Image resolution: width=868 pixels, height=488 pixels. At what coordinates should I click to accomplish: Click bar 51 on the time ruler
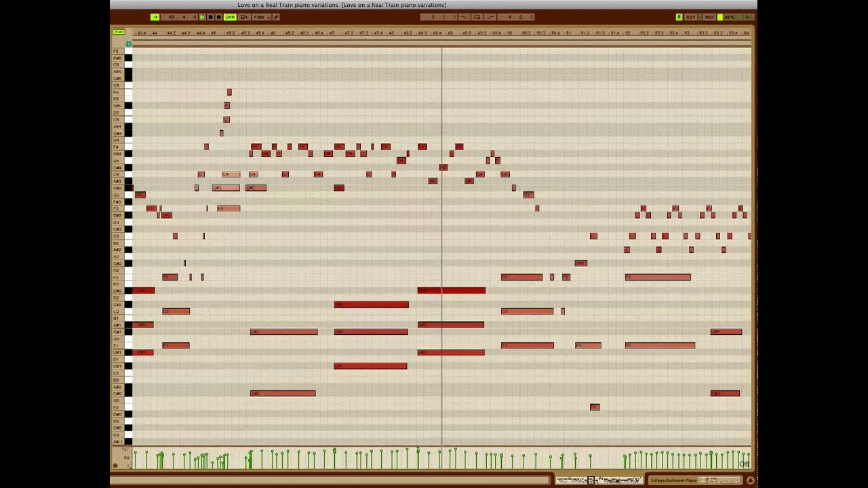(x=568, y=33)
